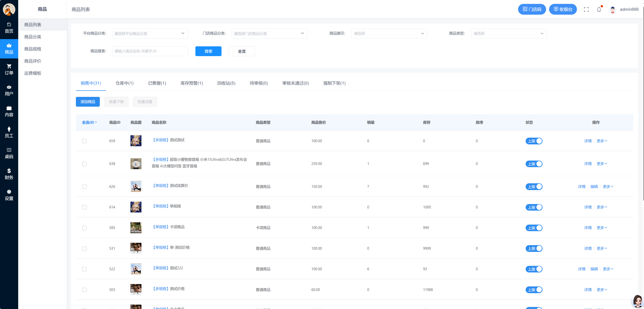Click product 614 thumbnail image
The width and height of the screenshot is (644, 309).
point(136,207)
